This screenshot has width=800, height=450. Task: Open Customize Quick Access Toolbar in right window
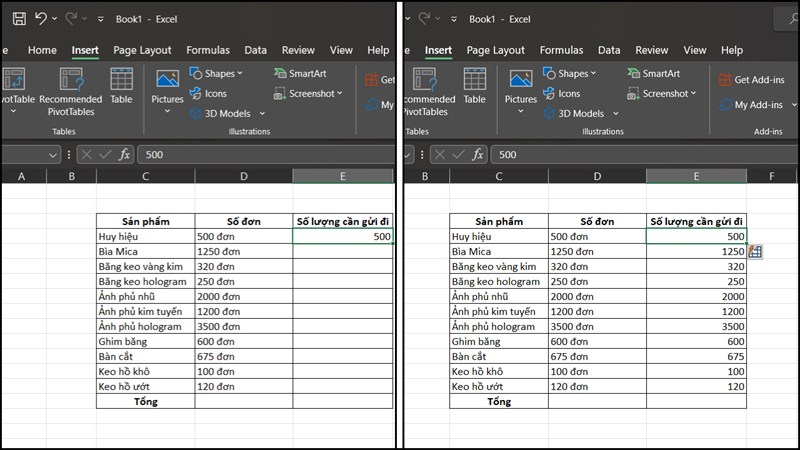point(454,19)
